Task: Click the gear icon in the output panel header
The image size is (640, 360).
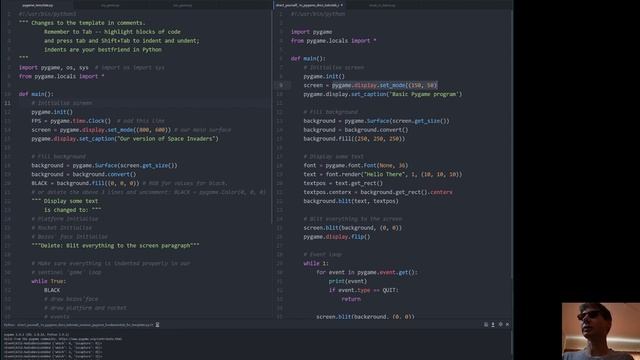Action: [x=500, y=324]
